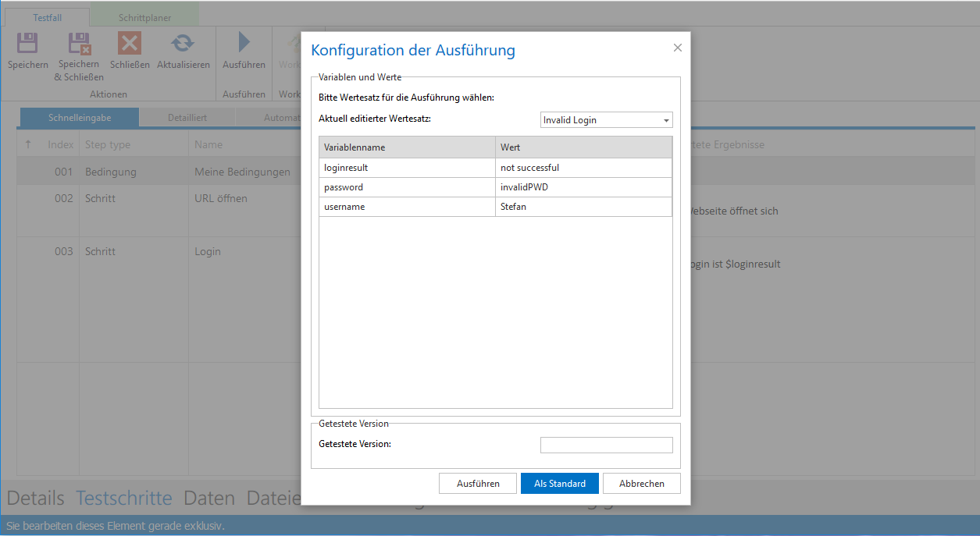
Task: Select the Detailliert tab
Action: (187, 118)
